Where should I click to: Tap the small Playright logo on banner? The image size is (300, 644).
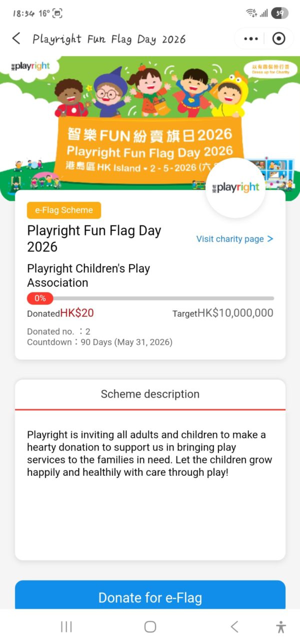coord(31,66)
